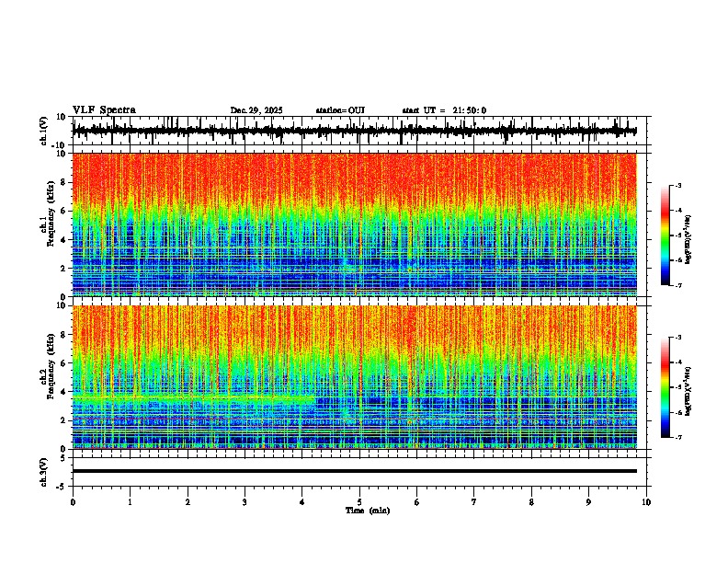The image size is (728, 563).
Task: Click the "9" tick label on the time axis
Action: tap(588, 502)
